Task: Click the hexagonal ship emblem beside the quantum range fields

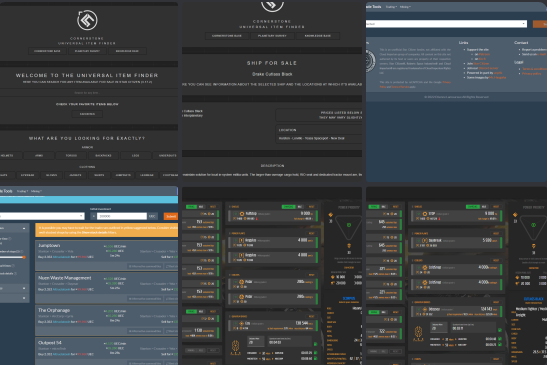Action: (236, 348)
